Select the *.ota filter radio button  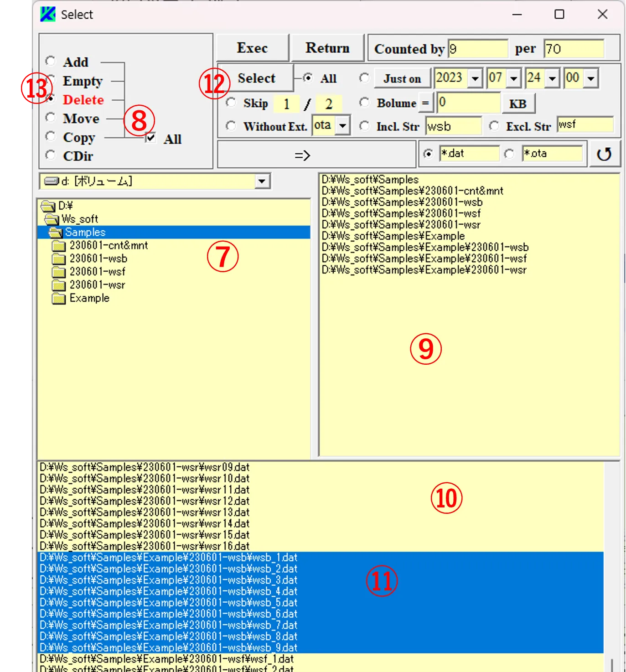[509, 154]
